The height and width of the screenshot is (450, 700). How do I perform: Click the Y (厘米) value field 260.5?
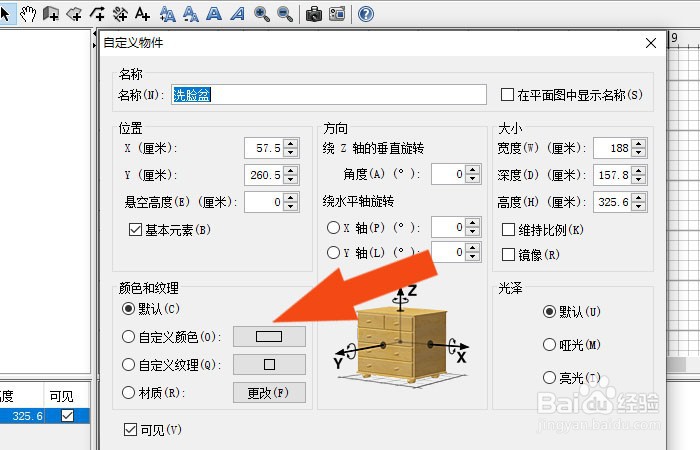[264, 175]
